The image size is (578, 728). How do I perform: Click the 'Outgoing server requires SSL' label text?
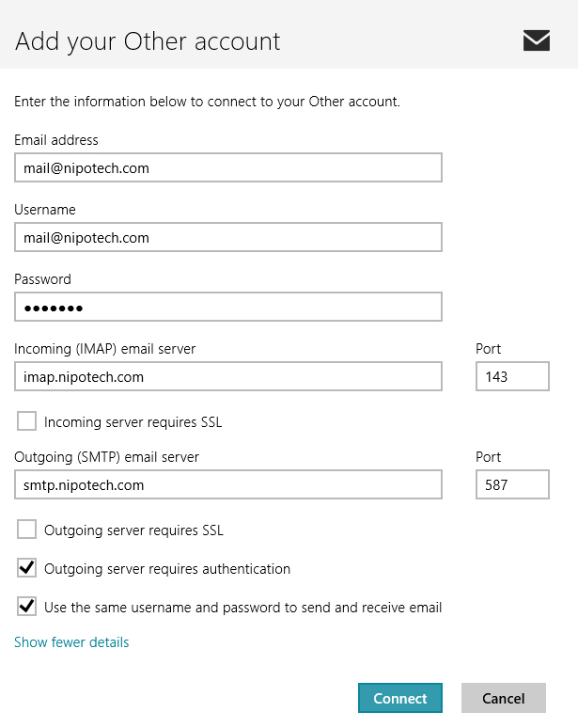pyautogui.click(x=133, y=530)
